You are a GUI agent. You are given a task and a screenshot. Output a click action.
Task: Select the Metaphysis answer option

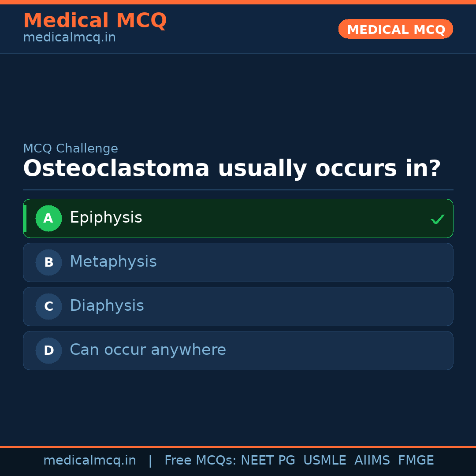click(238, 262)
